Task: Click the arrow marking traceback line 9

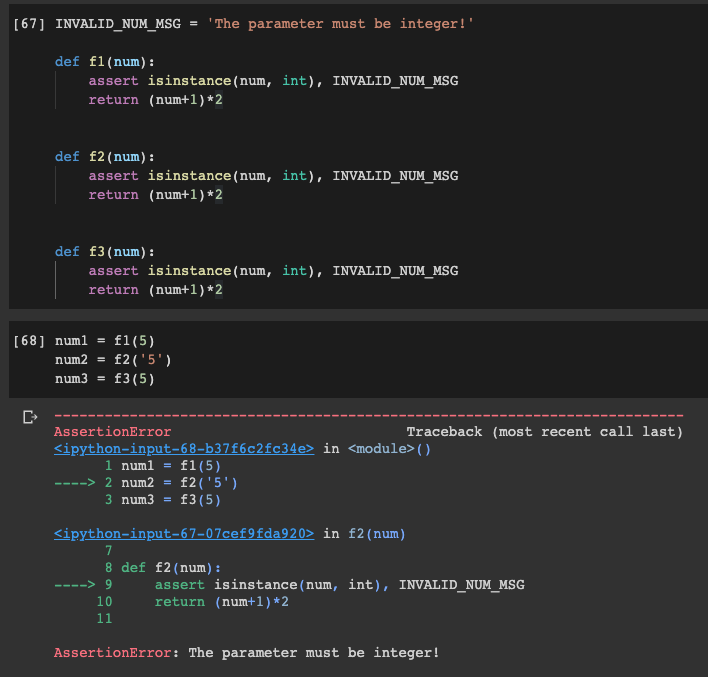Action: 74,584
